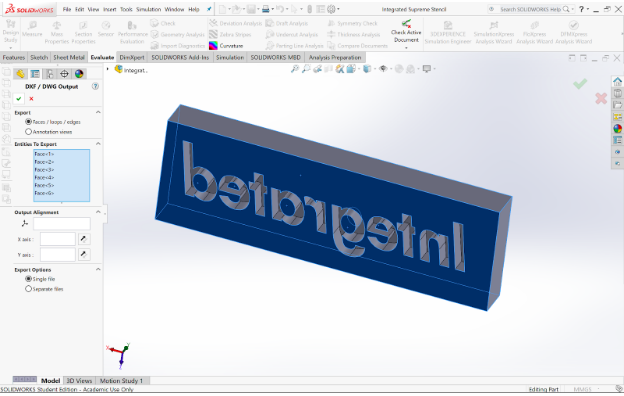Open the Motion Study 1 tab
The height and width of the screenshot is (396, 624).
click(121, 381)
